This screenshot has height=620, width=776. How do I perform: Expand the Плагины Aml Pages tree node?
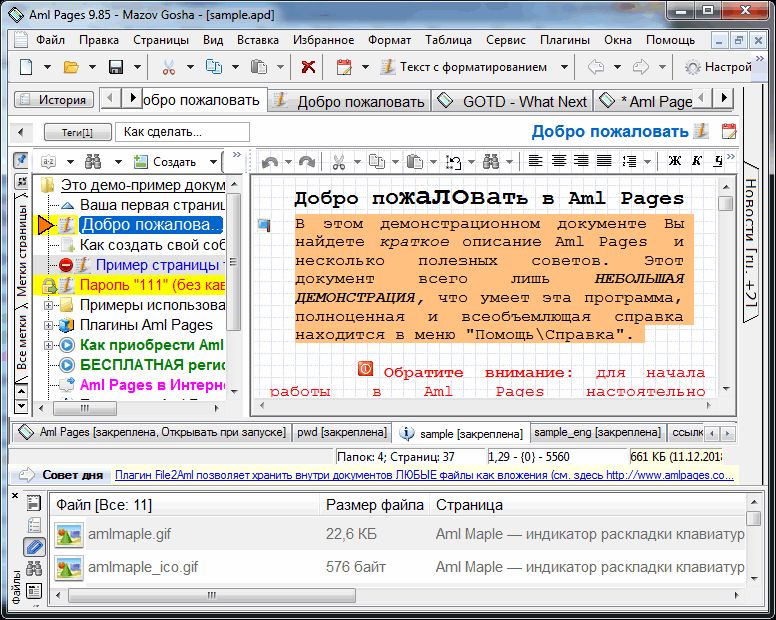[x=48, y=325]
